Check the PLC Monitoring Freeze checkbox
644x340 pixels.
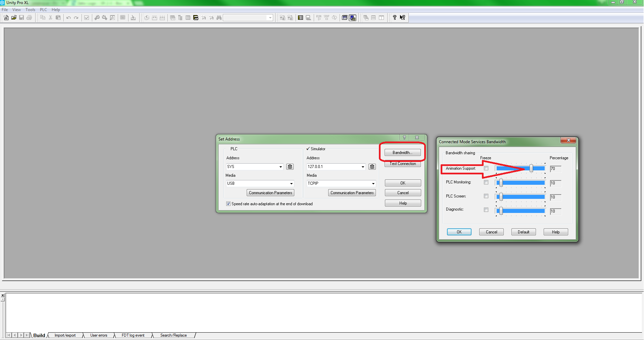click(486, 182)
